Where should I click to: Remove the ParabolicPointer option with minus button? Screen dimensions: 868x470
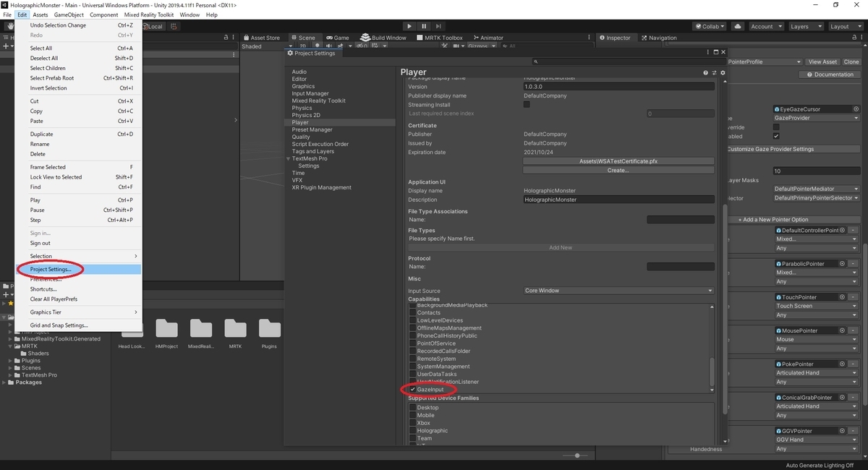tap(853, 264)
